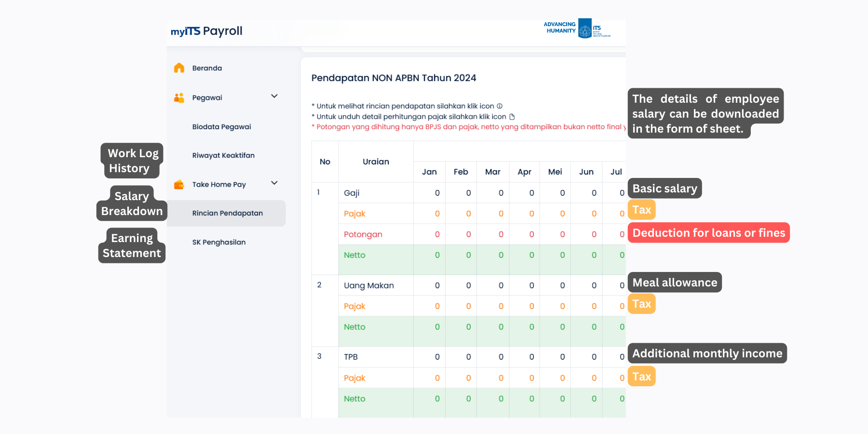868x434 pixels.
Task: Click the Uraian column header
Action: (376, 162)
